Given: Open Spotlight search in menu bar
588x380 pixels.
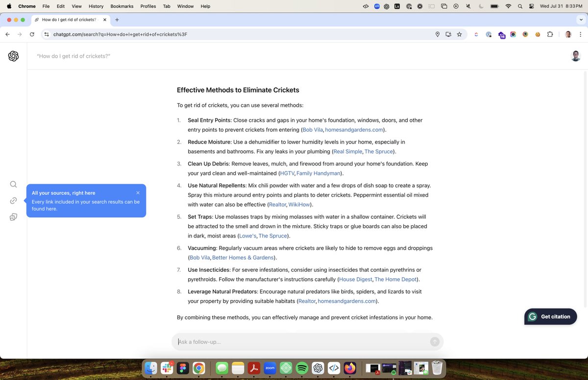Looking at the screenshot, I should coord(520,6).
